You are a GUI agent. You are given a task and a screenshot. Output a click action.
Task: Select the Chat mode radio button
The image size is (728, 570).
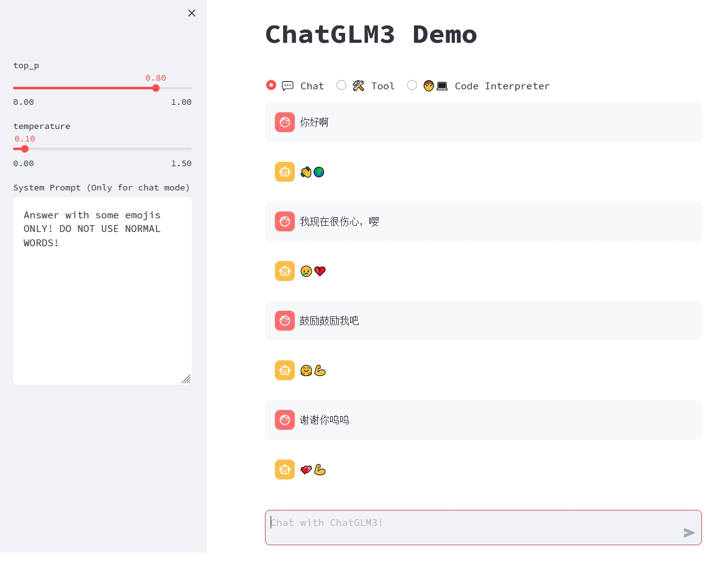tap(271, 86)
